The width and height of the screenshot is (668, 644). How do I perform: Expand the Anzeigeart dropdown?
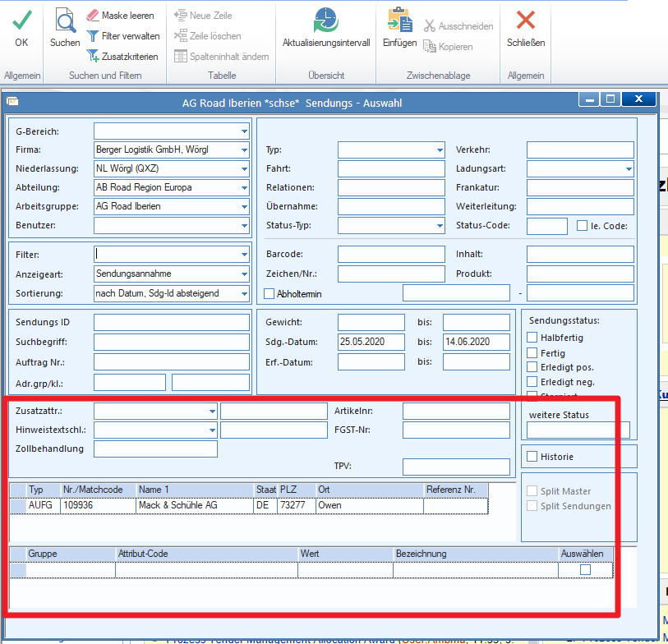[244, 274]
